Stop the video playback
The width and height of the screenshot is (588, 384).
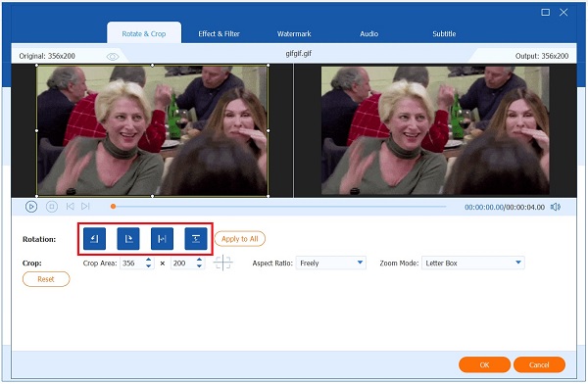click(x=52, y=207)
